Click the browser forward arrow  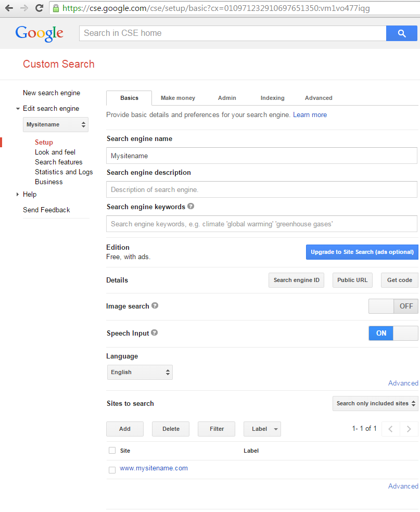pos(24,8)
